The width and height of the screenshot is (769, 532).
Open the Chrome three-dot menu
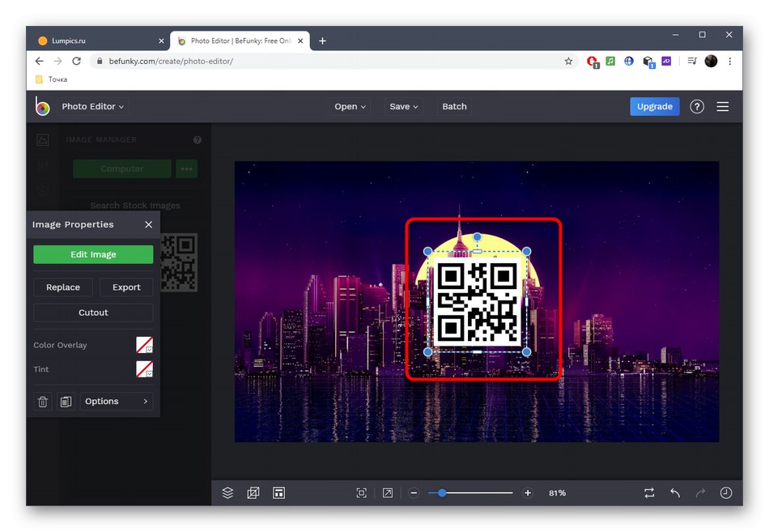pyautogui.click(x=730, y=61)
